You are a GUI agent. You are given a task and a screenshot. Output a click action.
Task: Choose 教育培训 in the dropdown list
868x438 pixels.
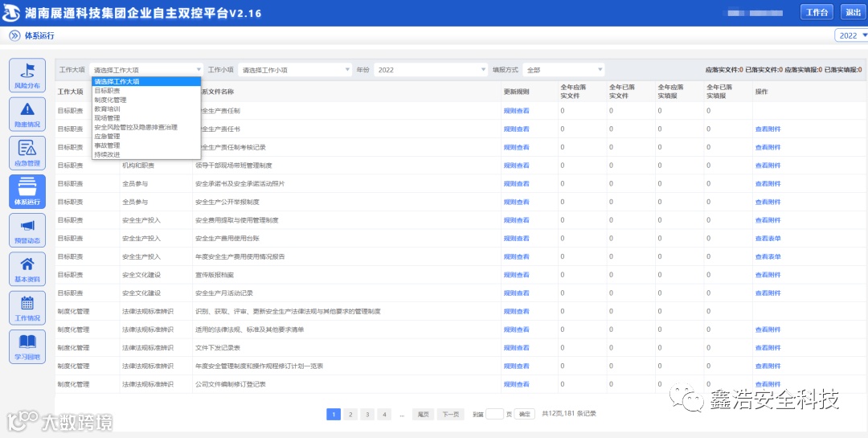click(x=146, y=109)
